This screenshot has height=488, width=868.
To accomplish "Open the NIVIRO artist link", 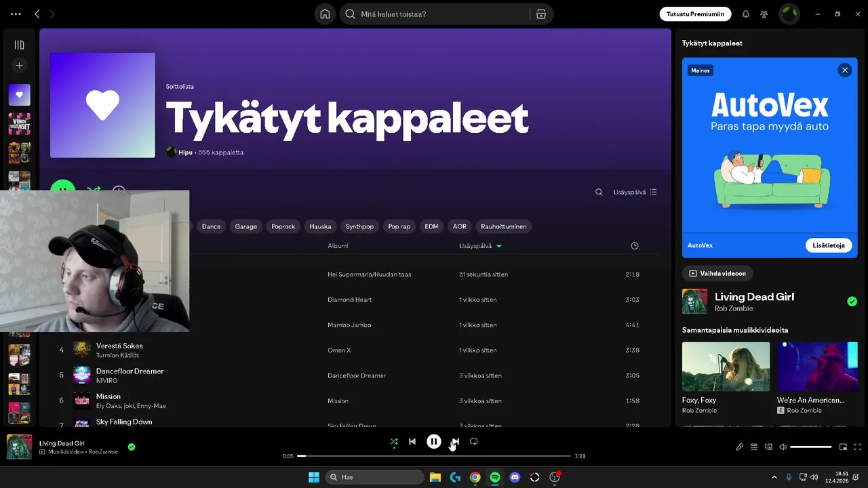I will [106, 381].
